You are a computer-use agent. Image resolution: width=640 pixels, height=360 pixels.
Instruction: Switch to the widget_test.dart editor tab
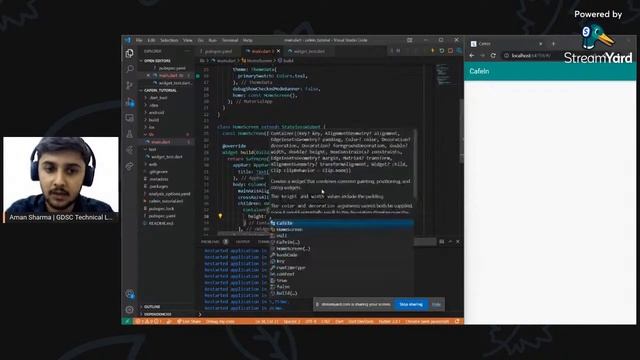309,51
